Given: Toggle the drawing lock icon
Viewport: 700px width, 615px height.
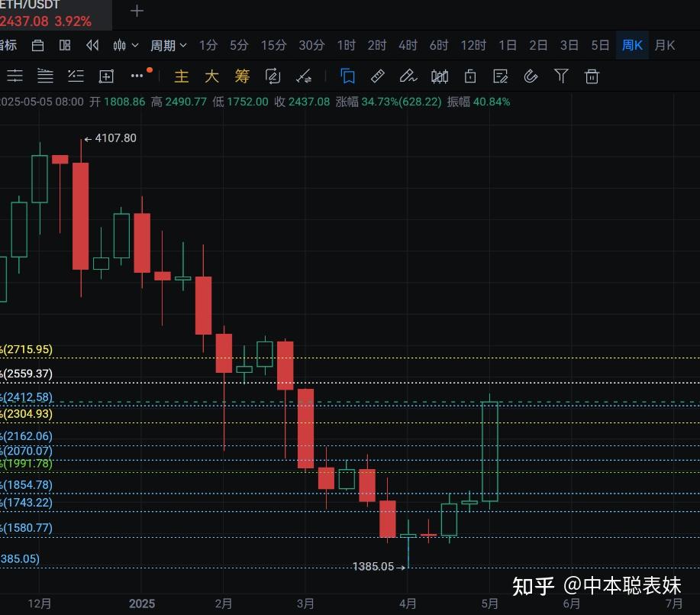Looking at the screenshot, I should (x=469, y=76).
